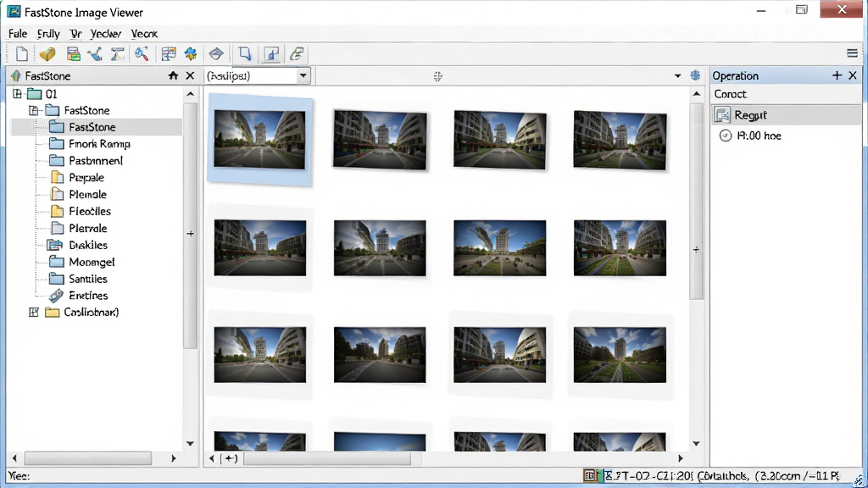Image resolution: width=868 pixels, height=488 pixels.
Task: Click the thumbnail pane horizontal scrollbar thumb
Action: pyautogui.click(x=327, y=458)
